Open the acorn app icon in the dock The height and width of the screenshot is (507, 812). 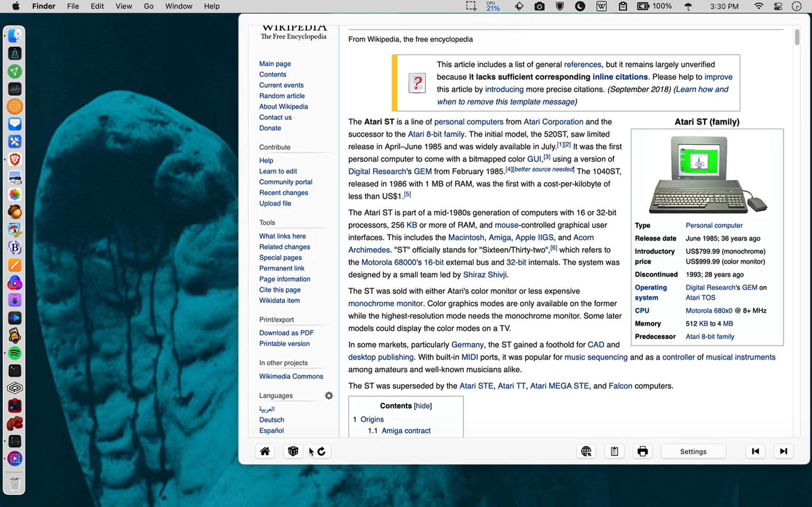coord(15,212)
